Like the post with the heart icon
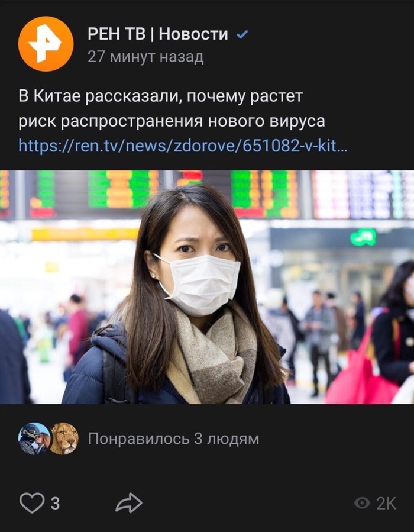414x532 pixels. tap(32, 503)
